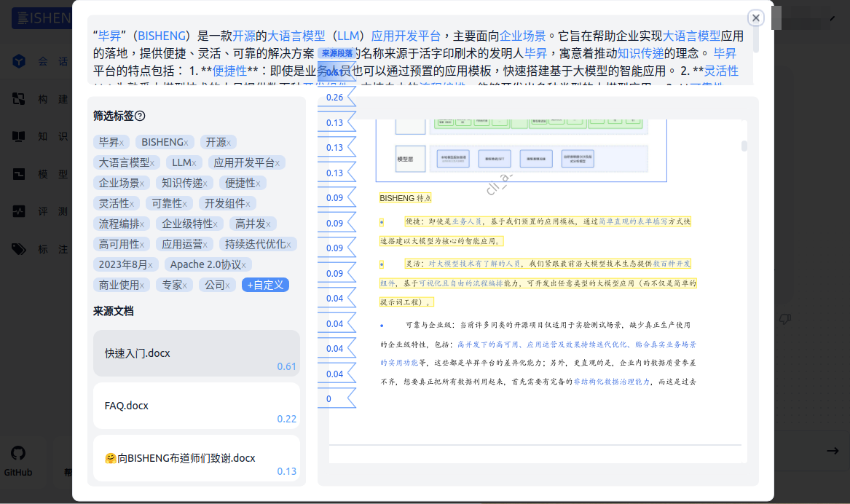Remove the 专家 tag
Image resolution: width=850 pixels, height=504 pixels.
[x=185, y=286]
